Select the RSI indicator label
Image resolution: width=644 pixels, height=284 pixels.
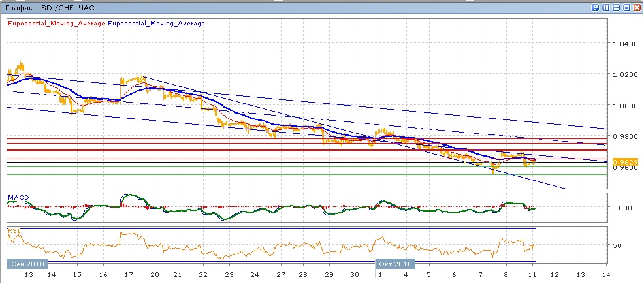(x=13, y=230)
